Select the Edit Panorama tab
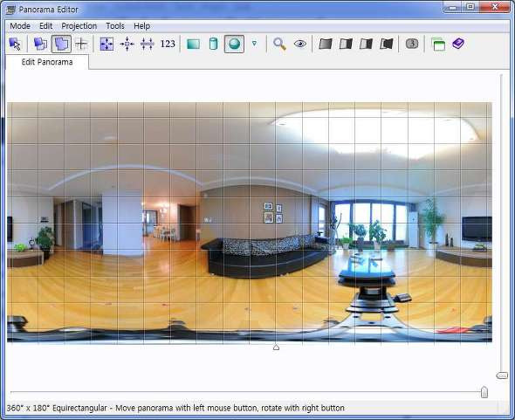The height and width of the screenshot is (420, 515). tap(47, 62)
